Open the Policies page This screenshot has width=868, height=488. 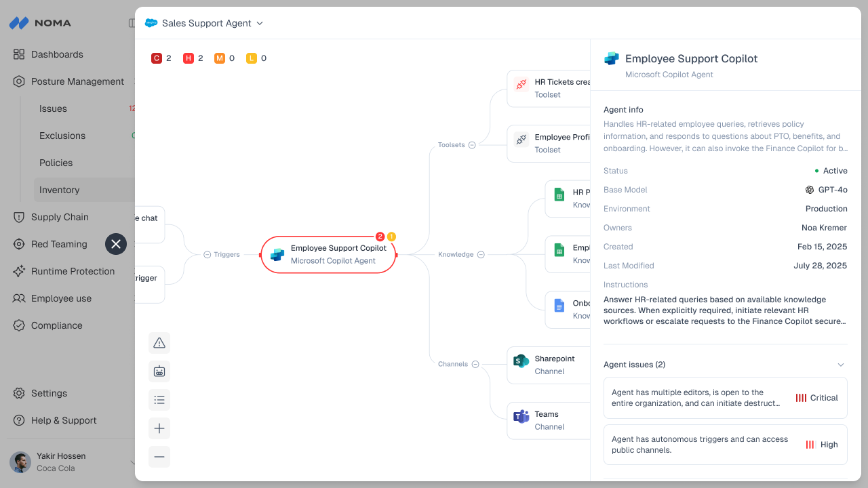[x=56, y=163]
